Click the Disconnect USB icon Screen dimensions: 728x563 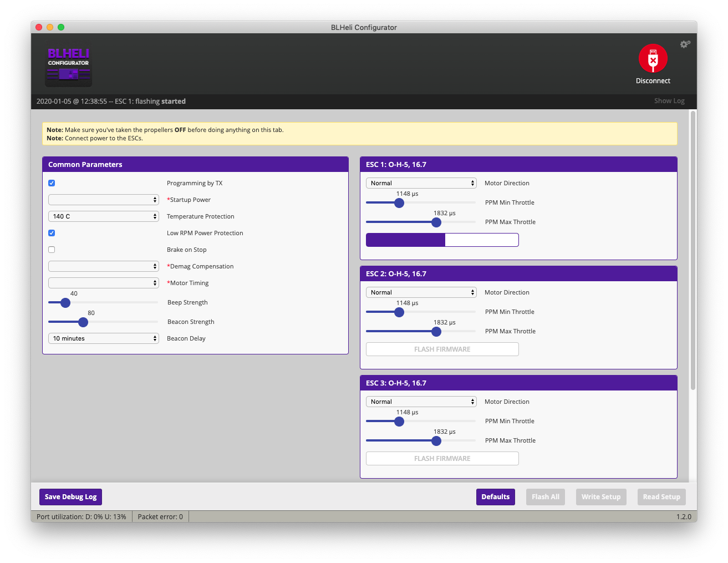pos(653,58)
